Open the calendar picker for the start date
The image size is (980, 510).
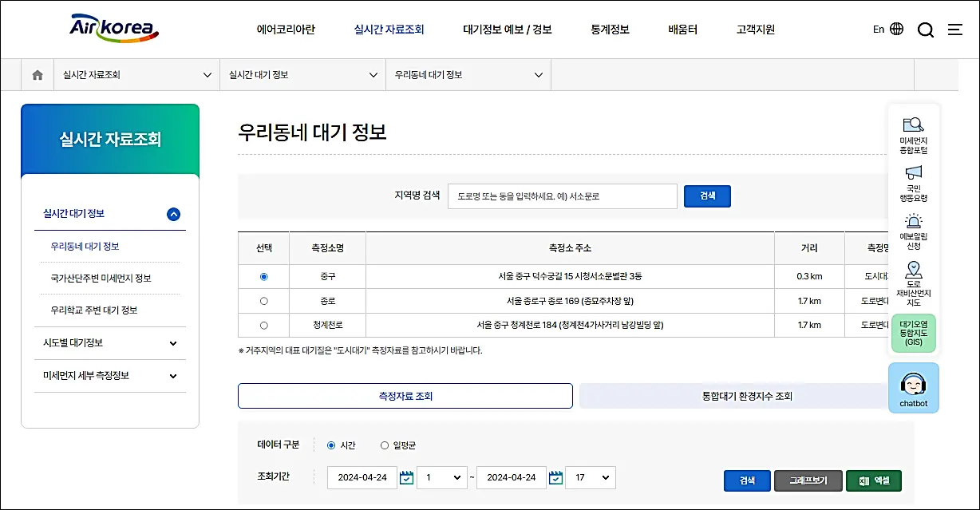point(405,477)
